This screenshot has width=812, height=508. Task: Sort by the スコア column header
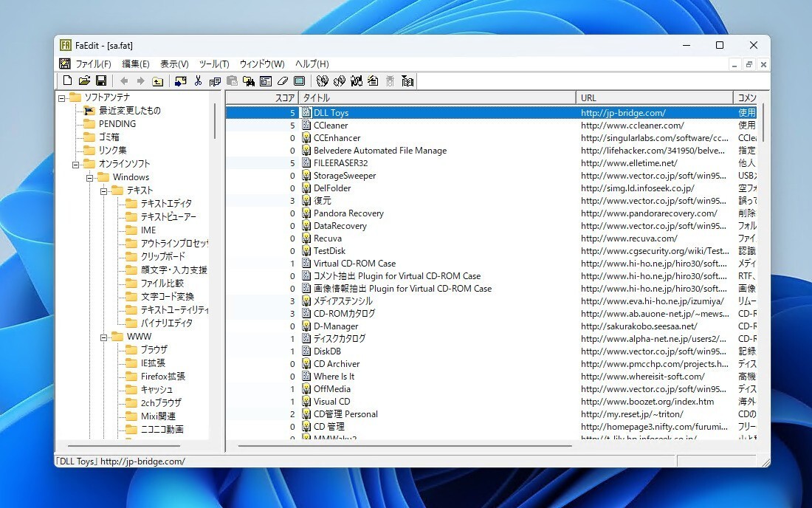click(x=262, y=97)
